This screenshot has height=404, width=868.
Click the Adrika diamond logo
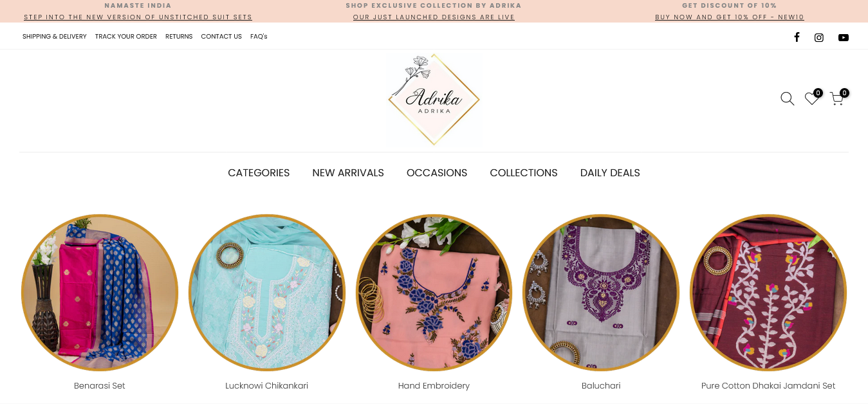coord(434,100)
